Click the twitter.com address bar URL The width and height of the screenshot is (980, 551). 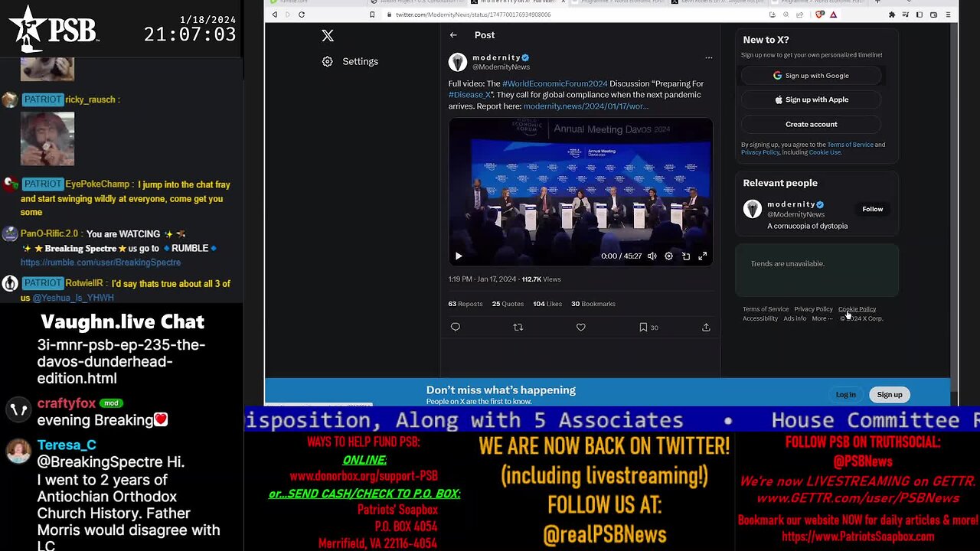pyautogui.click(x=473, y=15)
